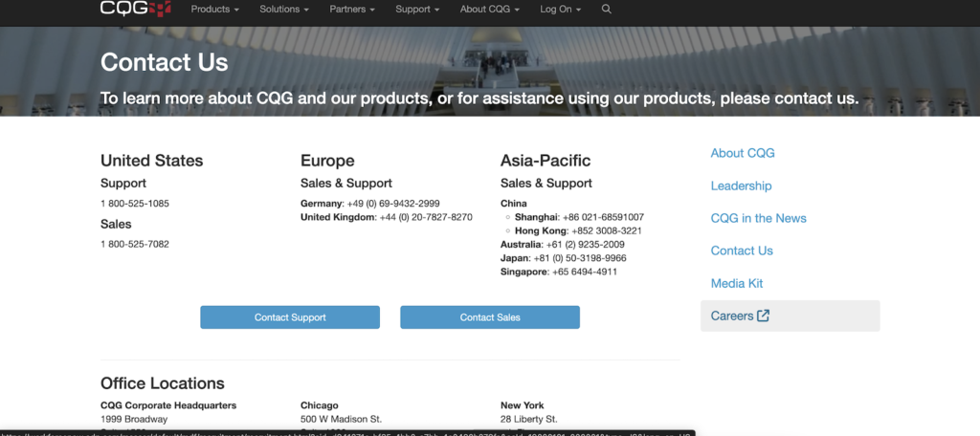Open the Partners dropdown menu
The height and width of the screenshot is (436, 980).
[x=351, y=10]
